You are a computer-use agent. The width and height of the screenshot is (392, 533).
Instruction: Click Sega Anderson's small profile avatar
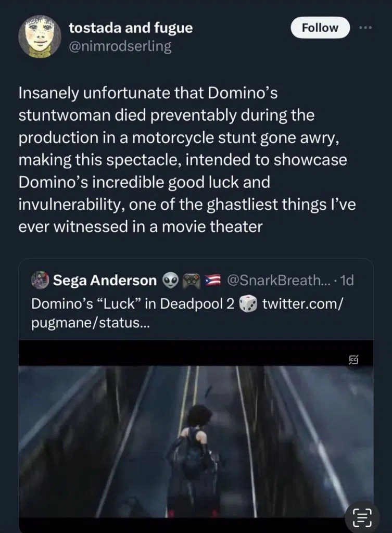[39, 281]
